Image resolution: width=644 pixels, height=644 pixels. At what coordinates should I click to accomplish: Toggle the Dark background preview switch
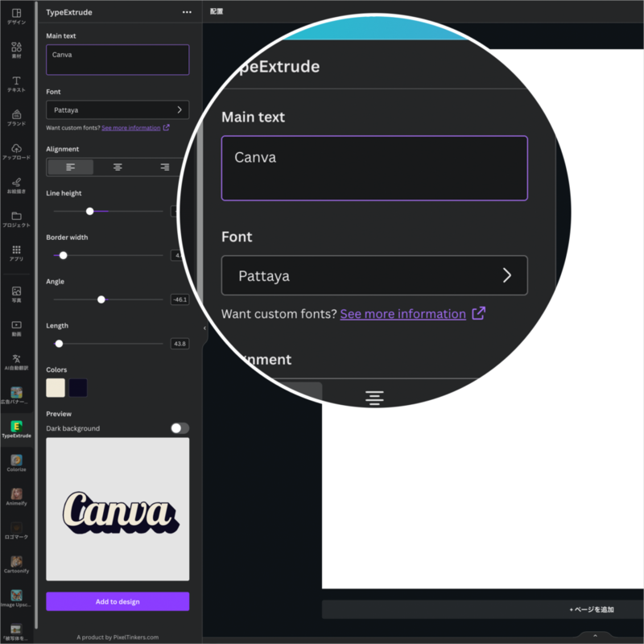[180, 428]
